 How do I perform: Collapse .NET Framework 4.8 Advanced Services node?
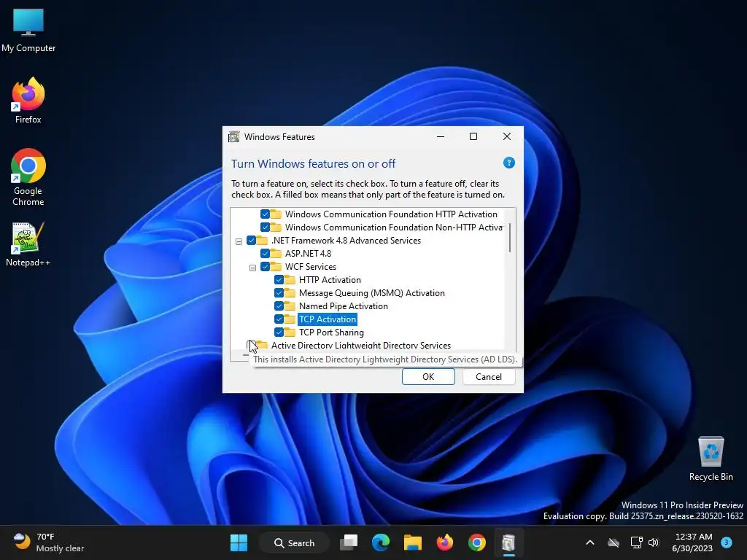pos(239,241)
